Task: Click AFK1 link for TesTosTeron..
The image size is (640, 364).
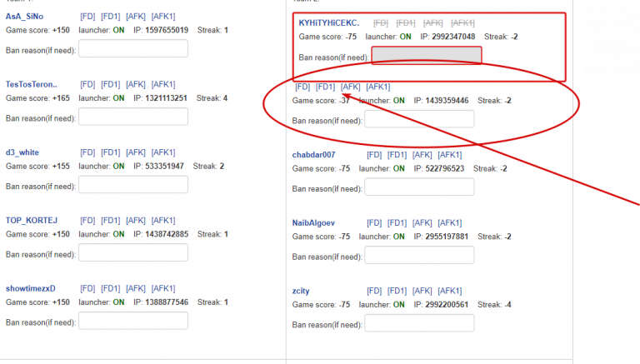Action: tap(163, 84)
